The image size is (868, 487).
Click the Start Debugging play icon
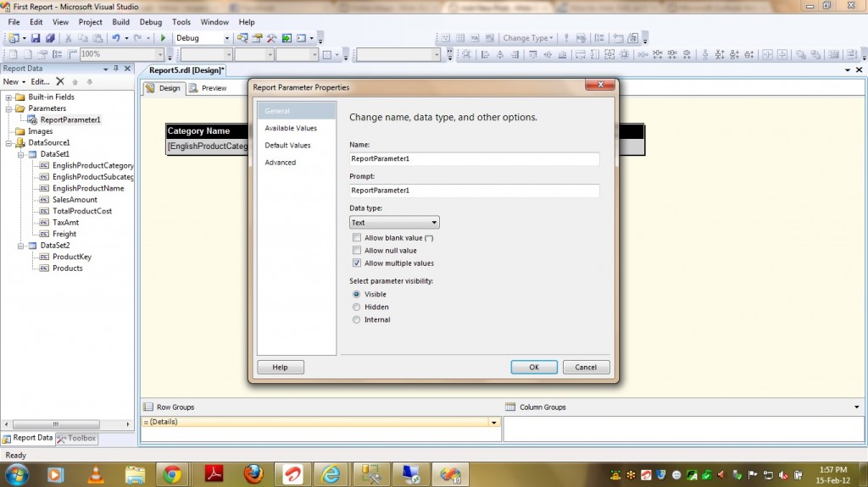[x=163, y=38]
